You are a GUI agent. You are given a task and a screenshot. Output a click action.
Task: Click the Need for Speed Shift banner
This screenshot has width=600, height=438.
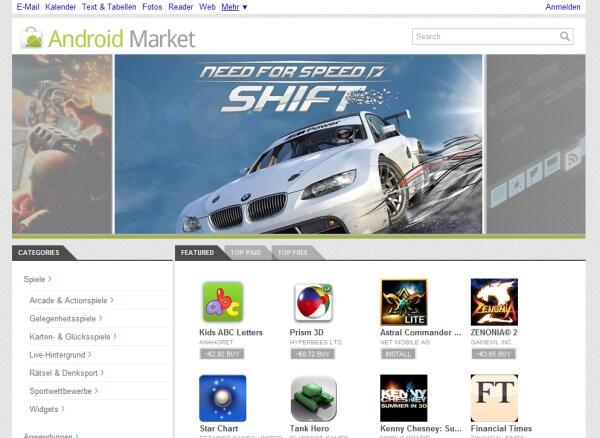click(x=298, y=144)
